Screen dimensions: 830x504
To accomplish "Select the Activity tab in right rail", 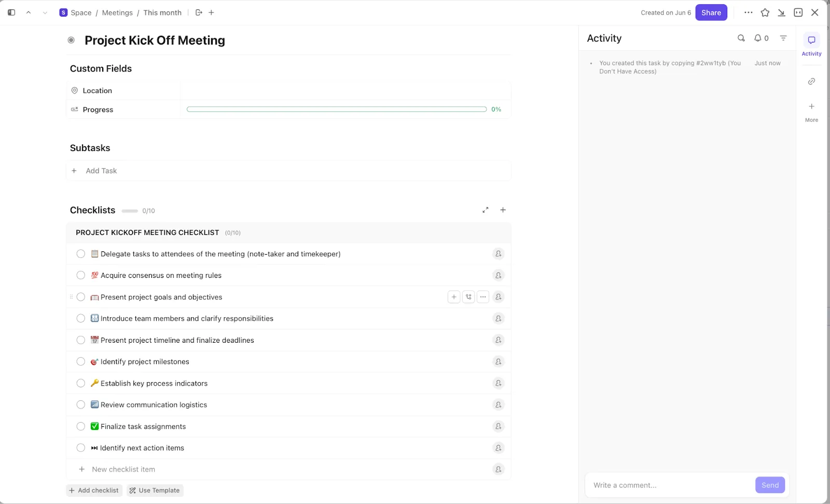I will tap(811, 45).
